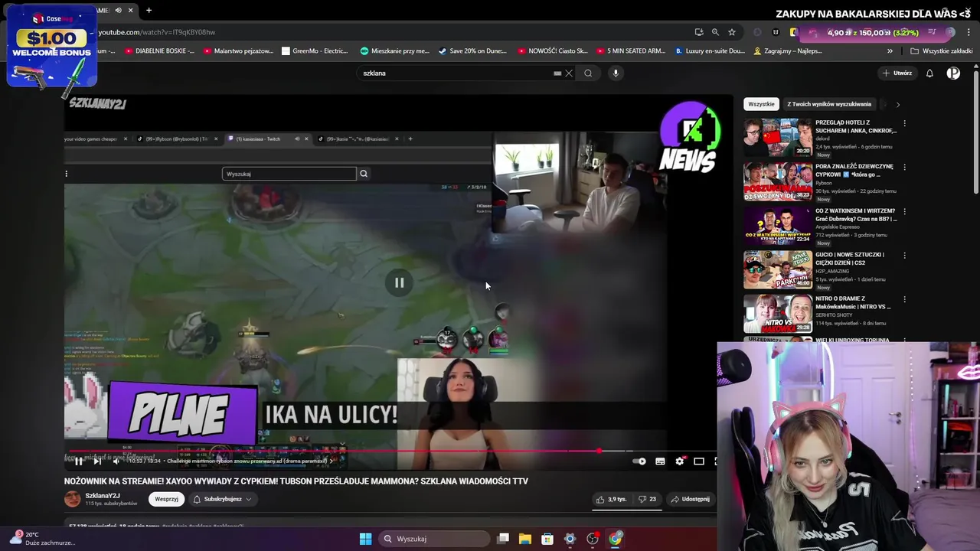Expand the Subskrybujesz notification dropdown
Screen dimensions: 980x551
(x=222, y=499)
